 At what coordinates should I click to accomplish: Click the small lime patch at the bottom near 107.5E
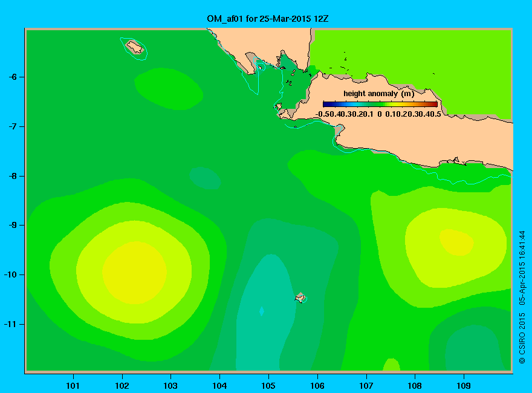click(x=392, y=365)
